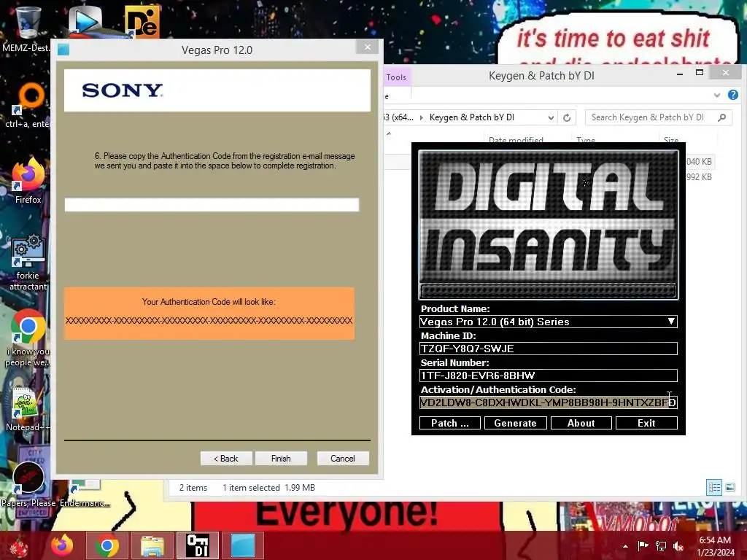Click the Serial Number field in keygen
747x560 pixels.
(x=548, y=376)
